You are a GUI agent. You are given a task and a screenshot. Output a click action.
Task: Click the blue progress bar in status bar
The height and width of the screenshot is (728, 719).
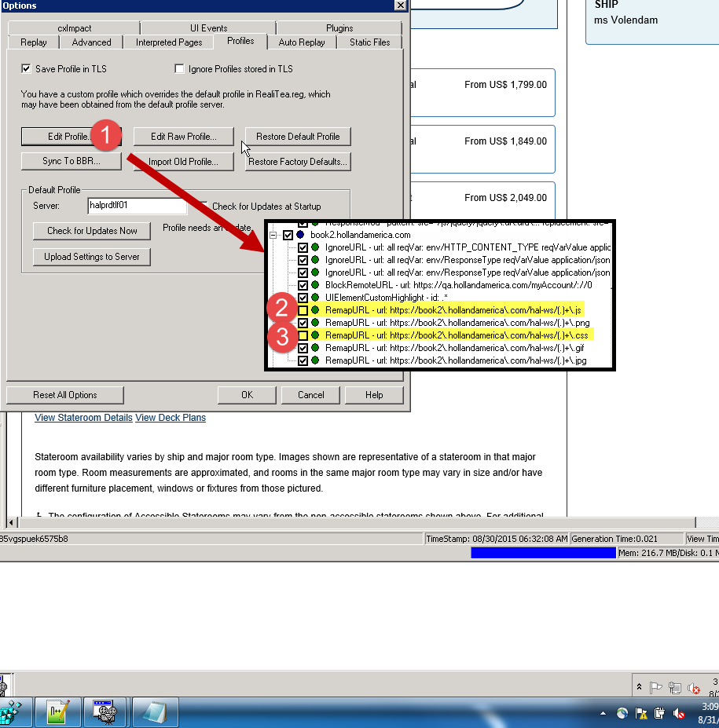pyautogui.click(x=542, y=553)
